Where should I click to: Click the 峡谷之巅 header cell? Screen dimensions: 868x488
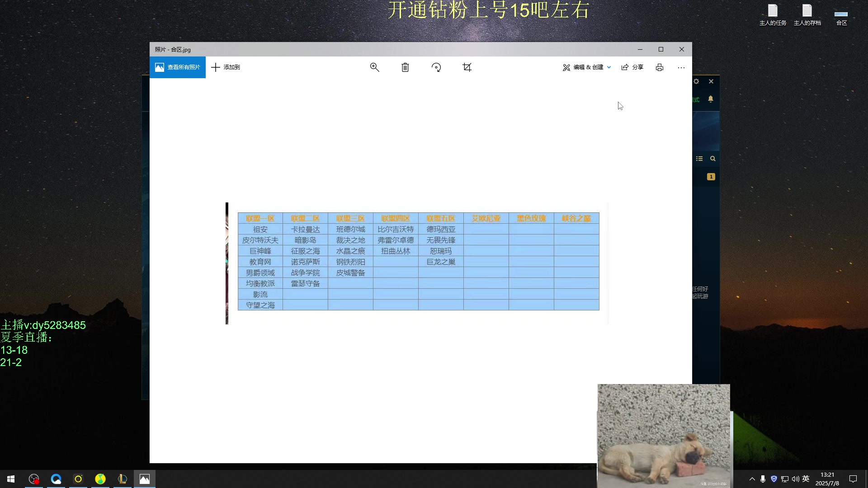577,218
